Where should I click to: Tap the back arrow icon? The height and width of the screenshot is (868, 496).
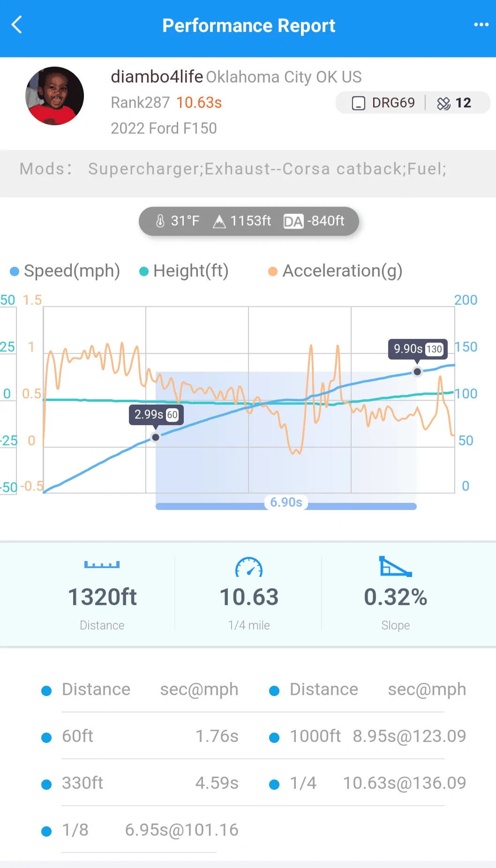point(17,25)
